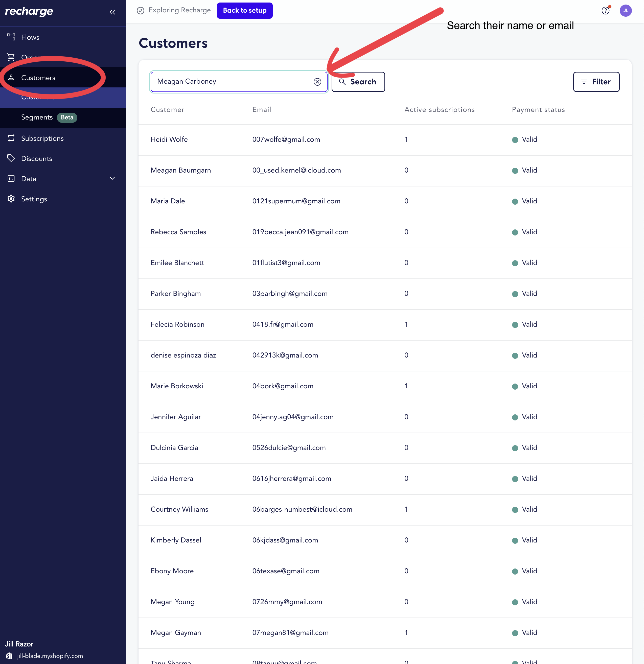Image resolution: width=644 pixels, height=664 pixels.
Task: Click the Back to setup button
Action: coord(244,10)
